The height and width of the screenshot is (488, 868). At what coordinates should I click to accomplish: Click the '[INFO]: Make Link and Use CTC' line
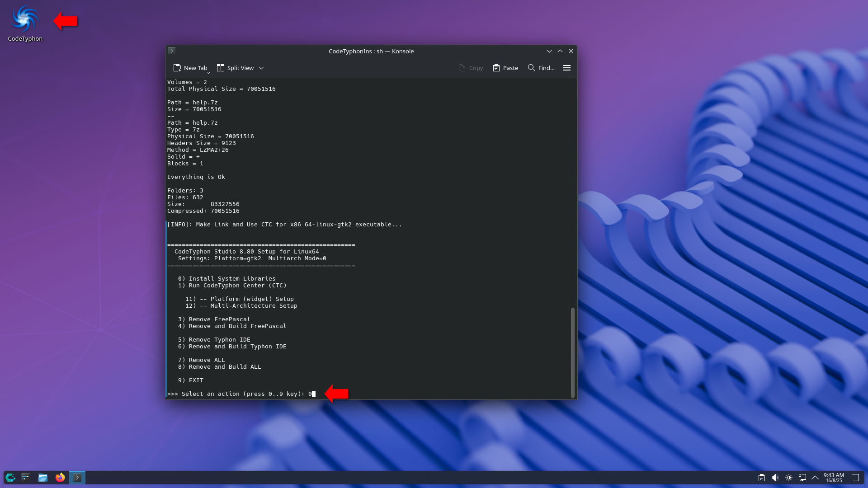pyautogui.click(x=284, y=225)
